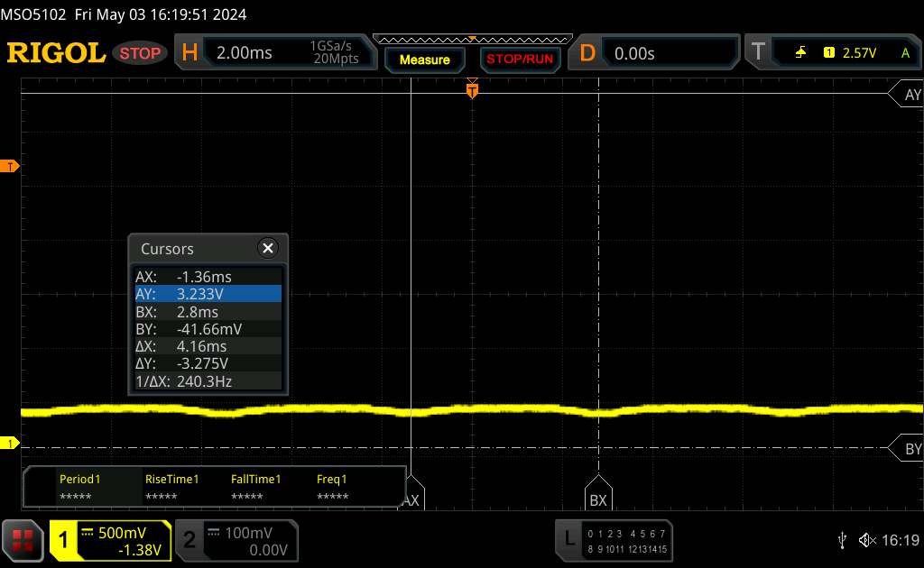The height and width of the screenshot is (568, 924).
Task: Click the ΔX: 4.16ms readout
Action: tap(208, 346)
